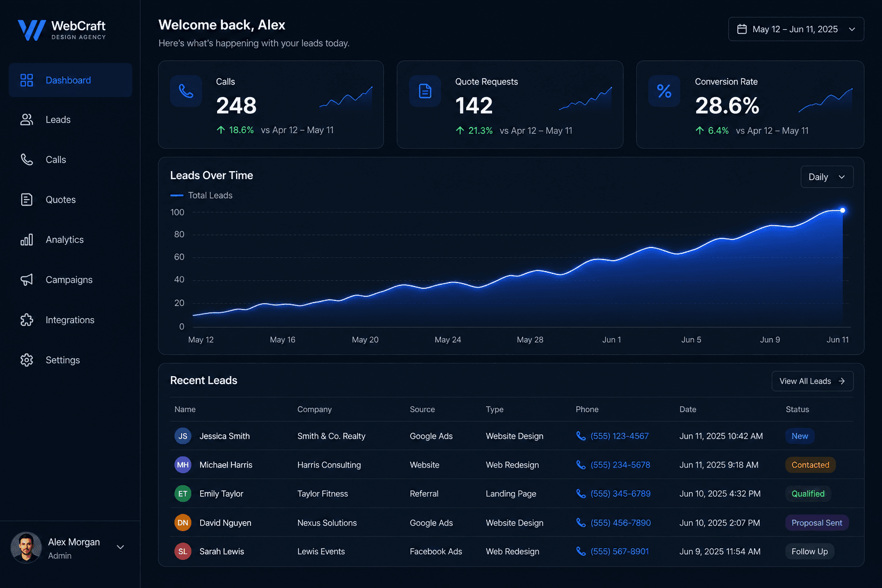
Task: Click the Nexus Solutions company cell
Action: point(327,523)
